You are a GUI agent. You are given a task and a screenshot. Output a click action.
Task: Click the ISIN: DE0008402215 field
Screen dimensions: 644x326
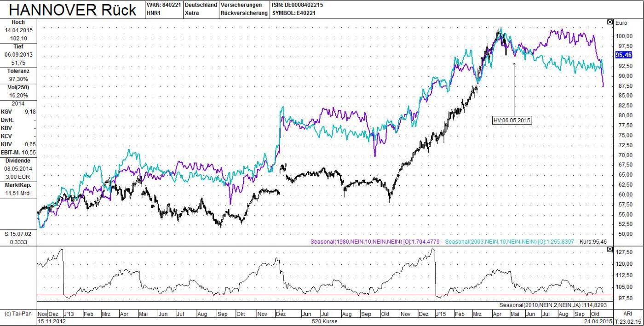[298, 5]
